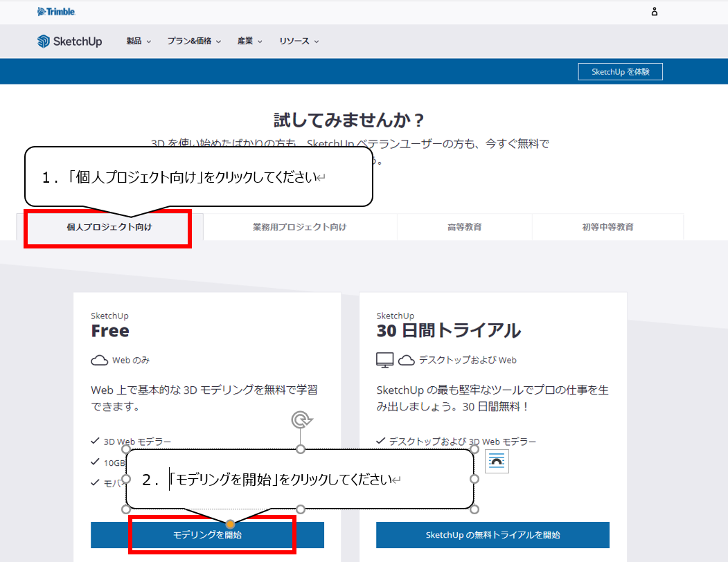Select the 個人プロジェクト向け tab

pyautogui.click(x=109, y=227)
